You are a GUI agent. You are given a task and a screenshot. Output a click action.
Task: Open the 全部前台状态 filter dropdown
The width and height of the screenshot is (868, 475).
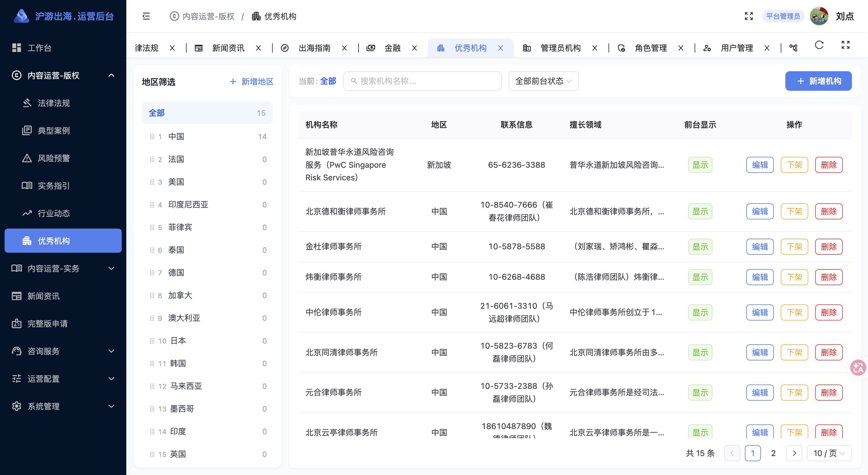click(x=543, y=81)
